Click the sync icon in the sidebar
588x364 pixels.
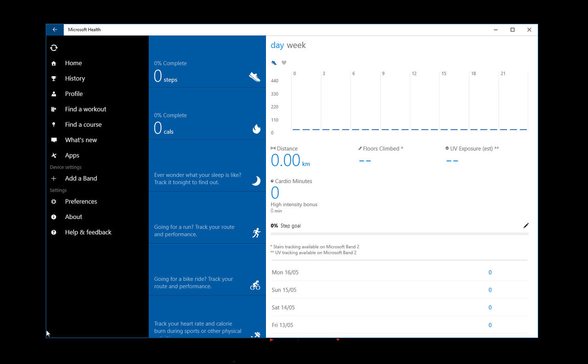coord(54,47)
